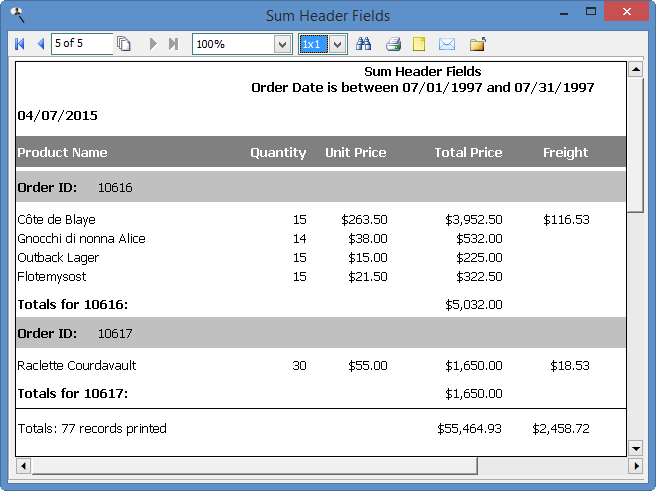The width and height of the screenshot is (656, 491).
Task: Click the page number field
Action: point(80,44)
